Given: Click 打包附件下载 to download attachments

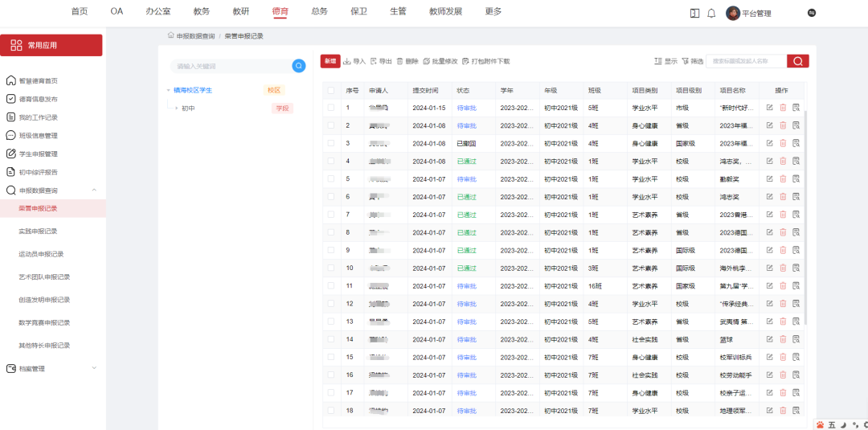Looking at the screenshot, I should point(485,61).
